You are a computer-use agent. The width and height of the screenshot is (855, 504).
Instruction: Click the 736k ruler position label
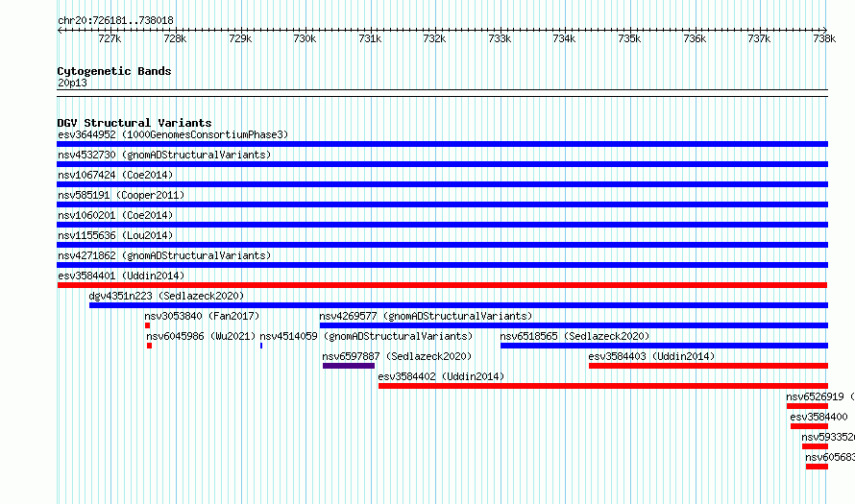tap(695, 39)
